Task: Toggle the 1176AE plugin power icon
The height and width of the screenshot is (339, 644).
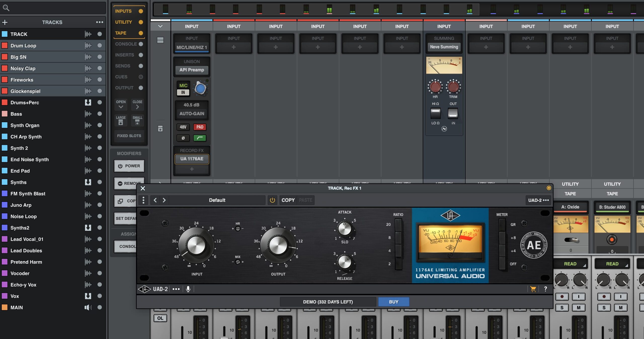Action: [272, 200]
